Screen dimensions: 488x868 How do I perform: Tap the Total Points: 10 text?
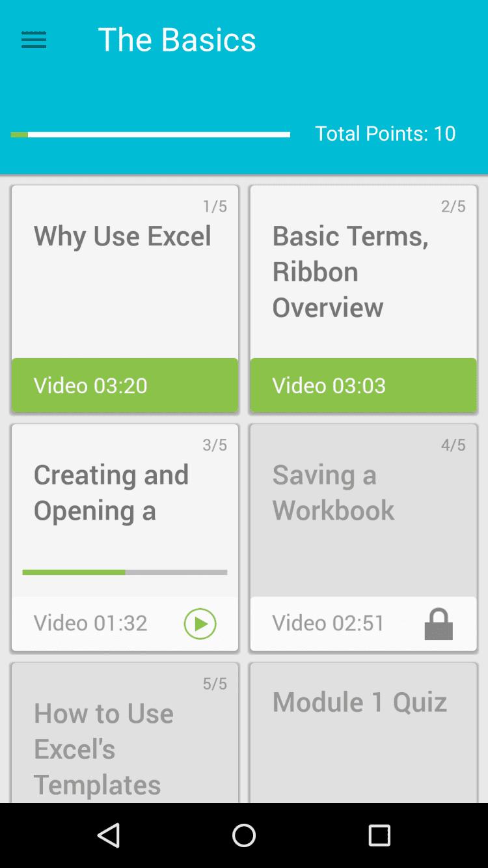click(x=385, y=133)
